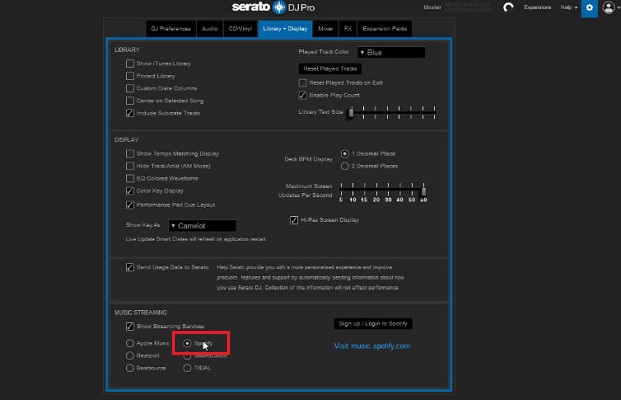Select 2 Decimal Places BPM display

point(345,166)
